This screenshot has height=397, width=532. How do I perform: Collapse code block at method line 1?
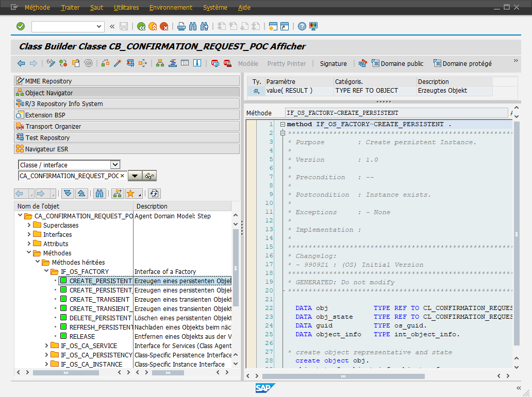pos(282,125)
